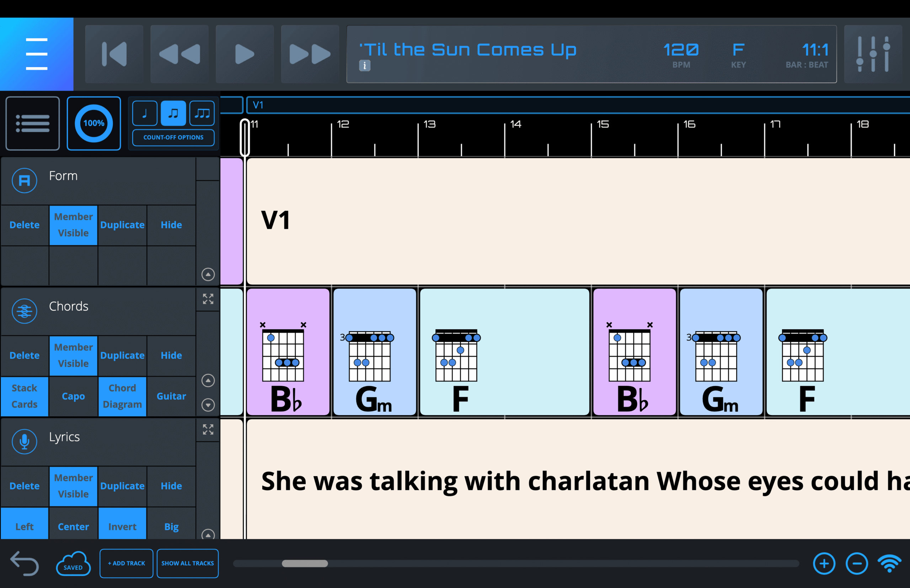Set Lyrics alignment to Left
The width and height of the screenshot is (910, 588).
click(25, 524)
